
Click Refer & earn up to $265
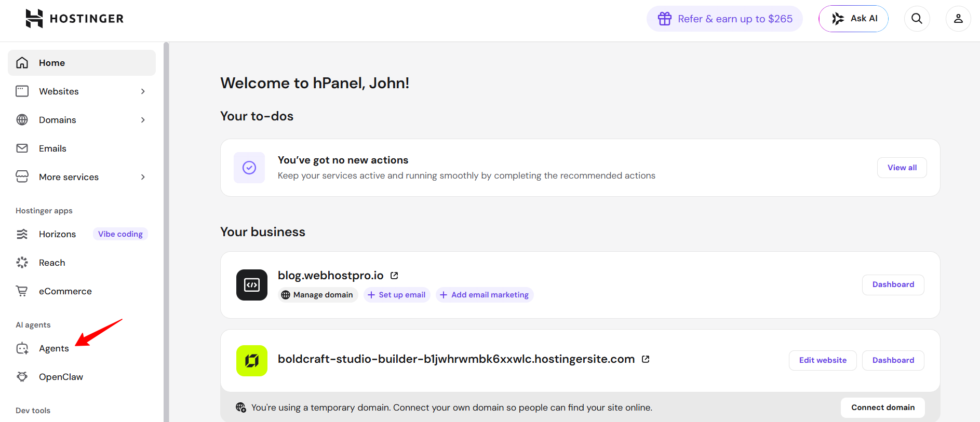coord(724,19)
